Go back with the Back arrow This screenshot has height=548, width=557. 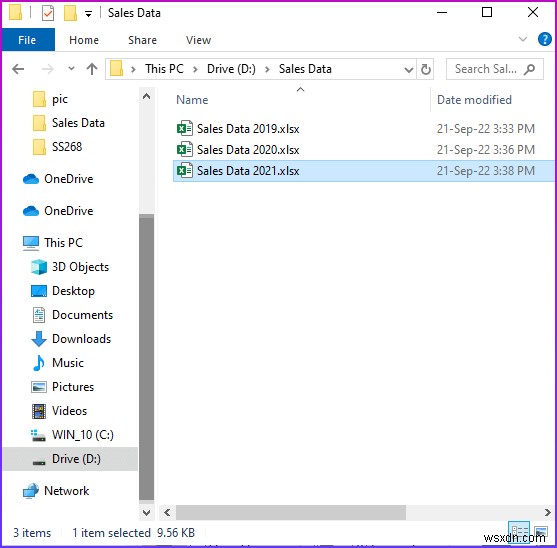(x=18, y=69)
